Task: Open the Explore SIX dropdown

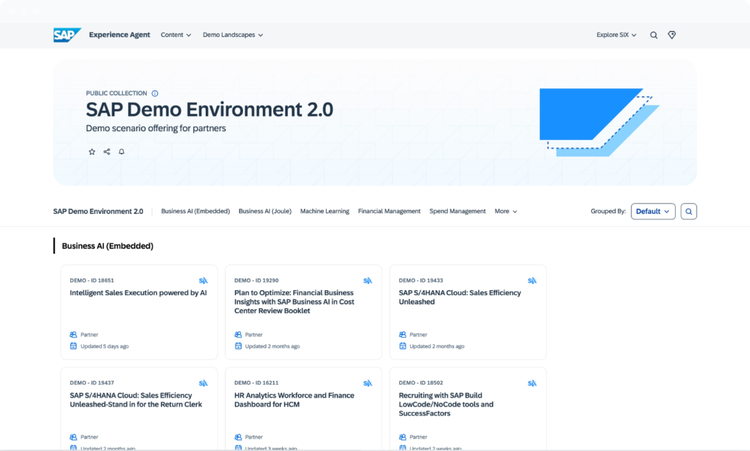Action: point(616,35)
